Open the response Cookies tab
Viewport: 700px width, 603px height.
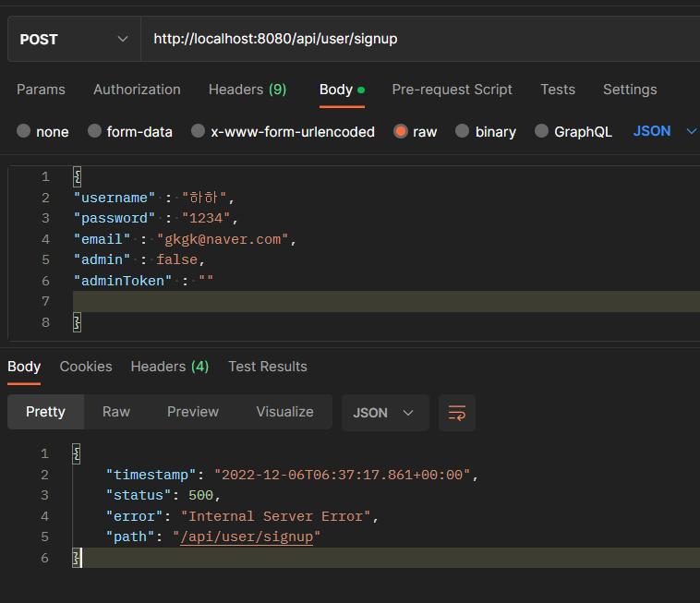click(86, 367)
